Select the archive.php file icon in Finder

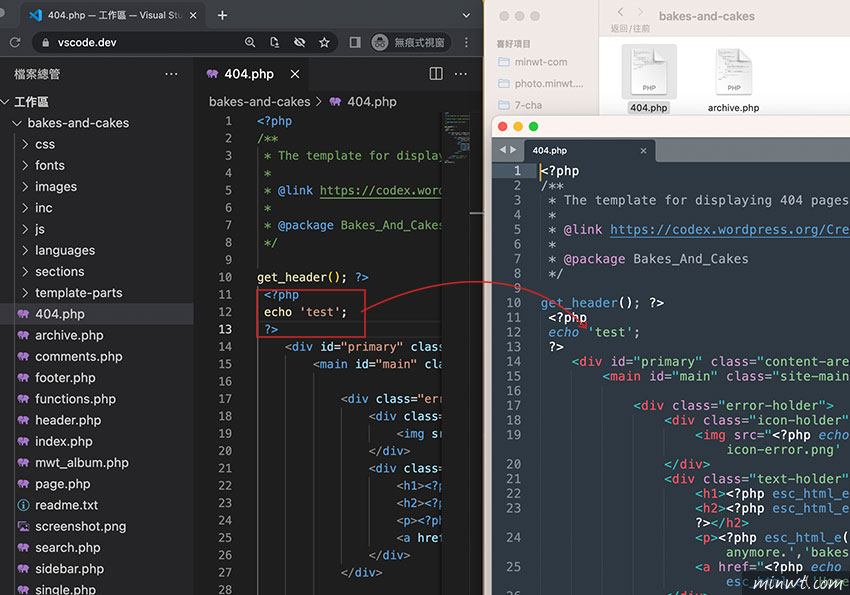(733, 71)
